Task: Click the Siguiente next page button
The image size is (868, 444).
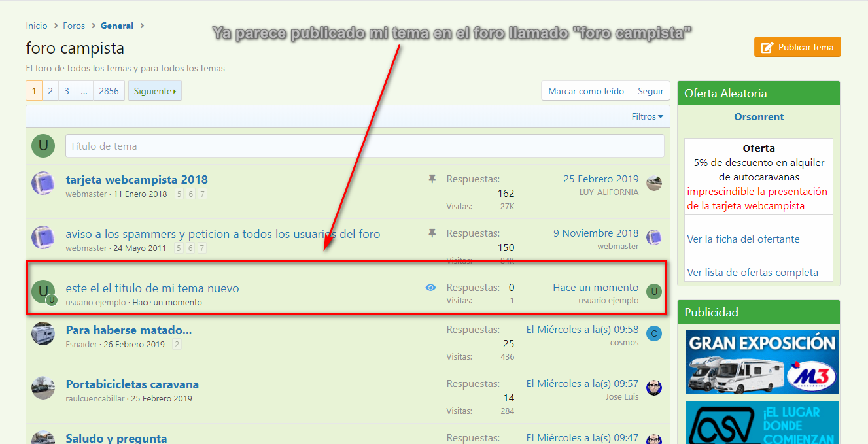Action: 155,91
